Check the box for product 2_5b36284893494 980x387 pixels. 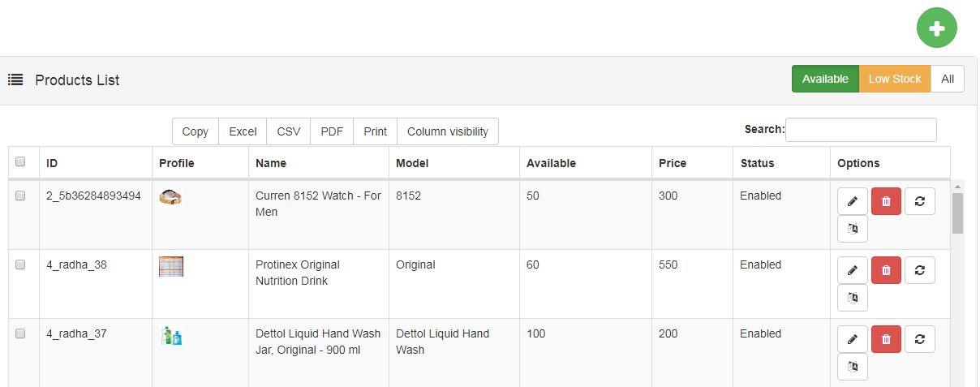point(21,196)
